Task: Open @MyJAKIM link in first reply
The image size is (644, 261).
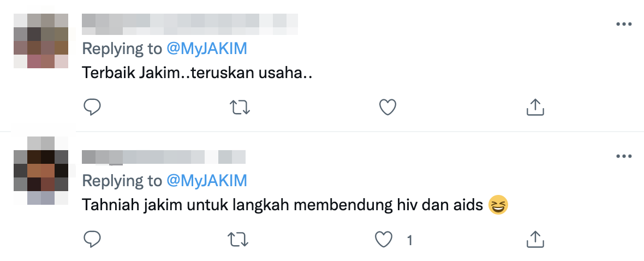Action: tap(207, 49)
